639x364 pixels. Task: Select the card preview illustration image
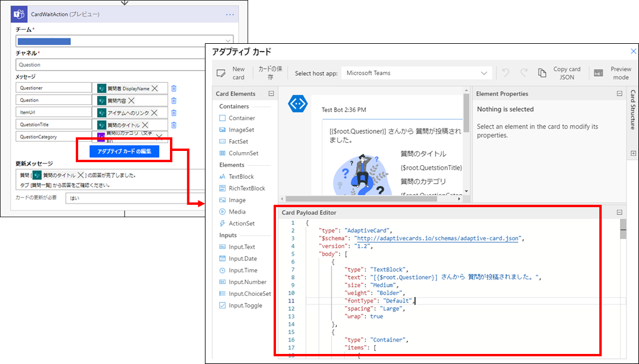tap(362, 175)
